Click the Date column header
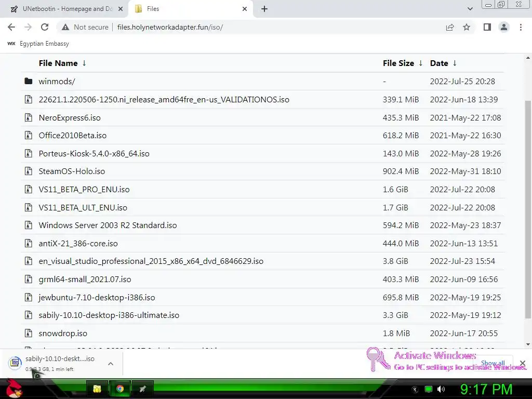Image resolution: width=532 pixels, height=399 pixels. 439,63
